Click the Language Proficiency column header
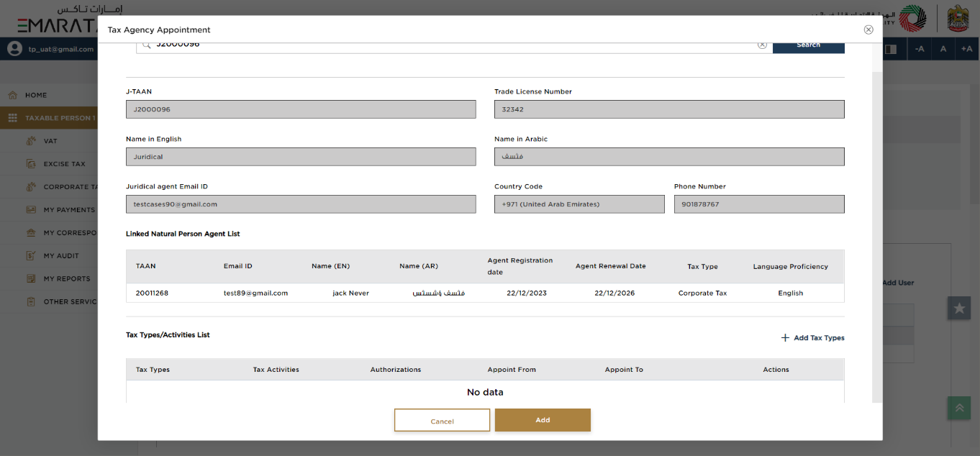This screenshot has height=456, width=980. point(790,266)
